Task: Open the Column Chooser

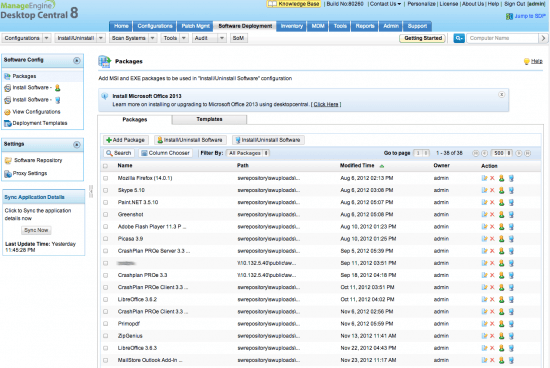Action: 165,153
